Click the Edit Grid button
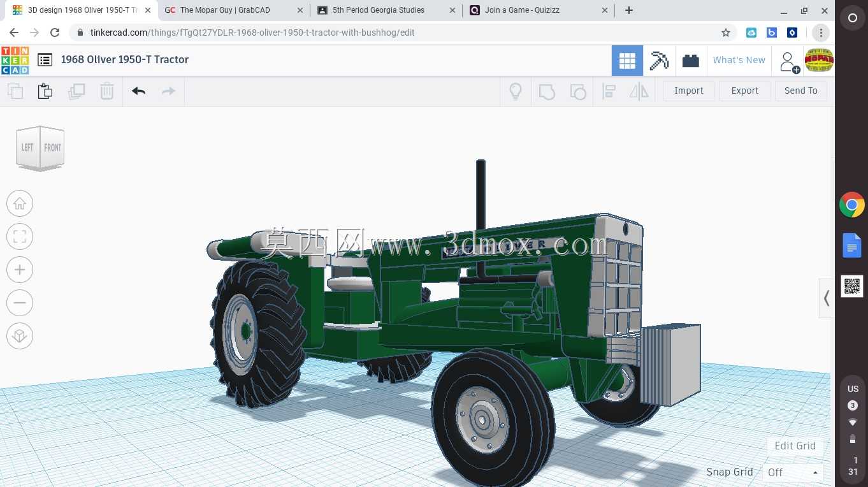 point(795,446)
